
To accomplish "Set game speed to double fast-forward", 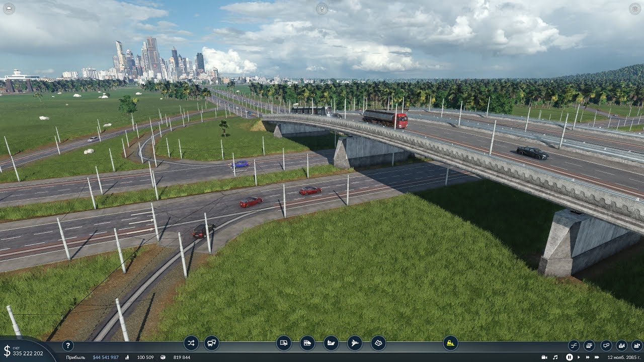I will [x=588, y=357].
